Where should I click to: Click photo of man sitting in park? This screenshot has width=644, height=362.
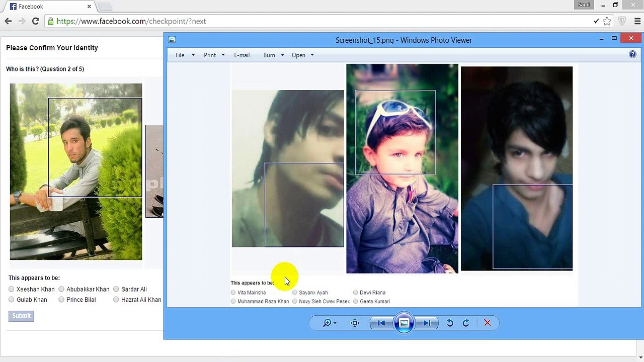[x=76, y=171]
